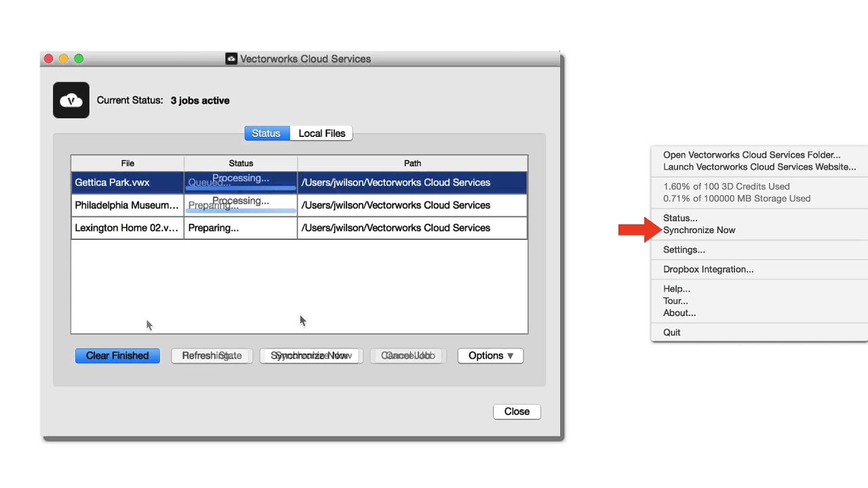Screen dimensions: 868x488
Task: Open Help... from the menu
Action: pos(677,289)
